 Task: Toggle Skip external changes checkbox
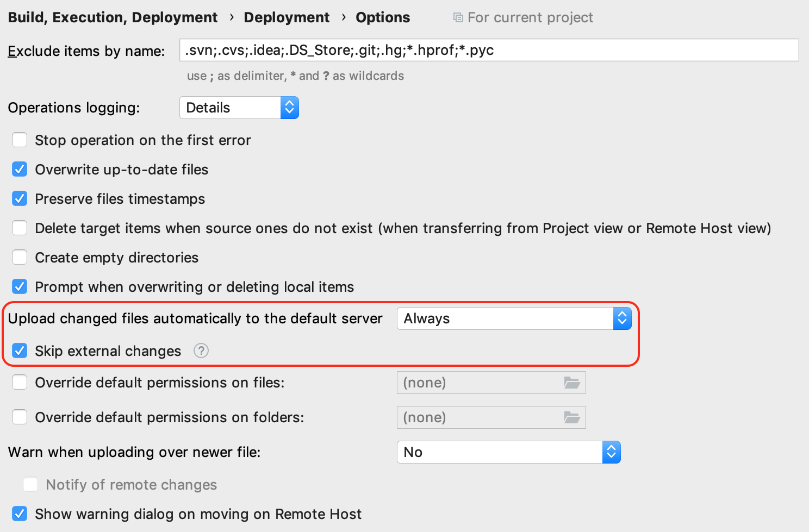coord(20,351)
